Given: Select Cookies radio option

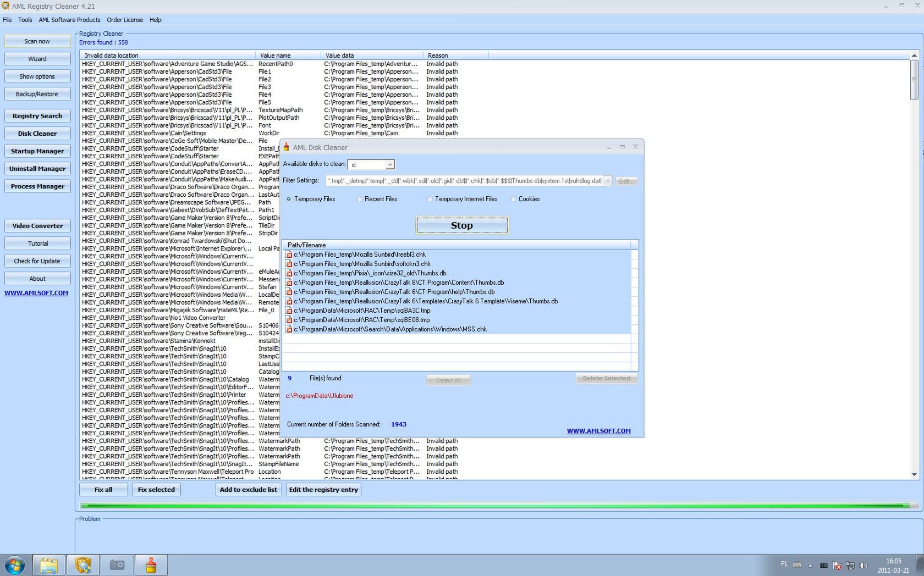Looking at the screenshot, I should [x=513, y=199].
